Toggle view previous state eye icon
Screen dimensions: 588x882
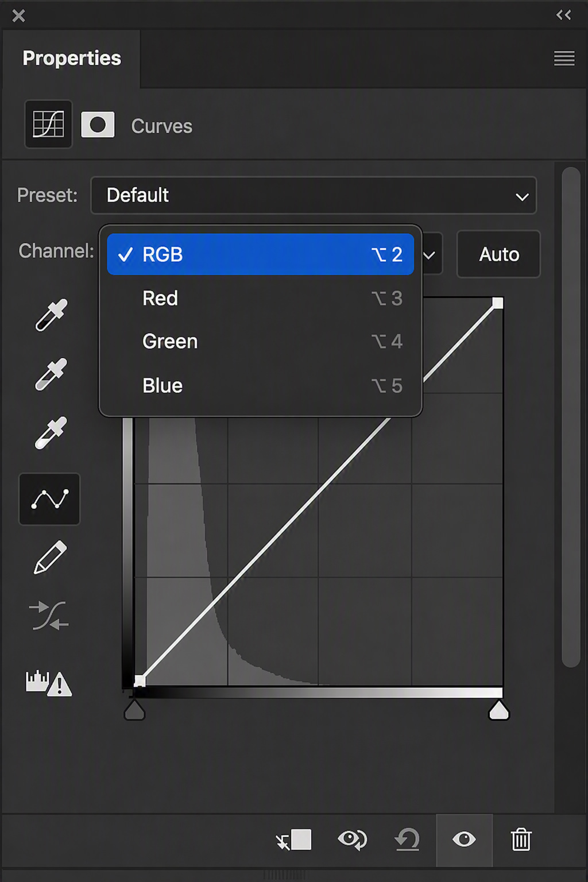352,840
